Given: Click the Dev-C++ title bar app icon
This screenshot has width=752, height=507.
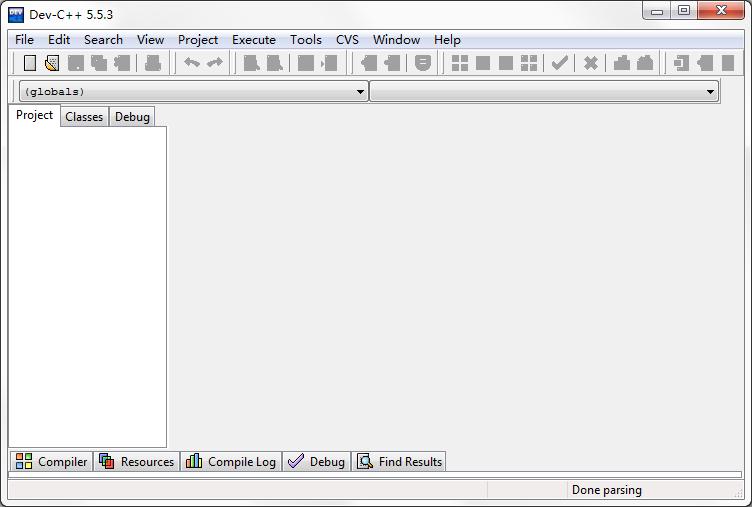Looking at the screenshot, I should [16, 14].
